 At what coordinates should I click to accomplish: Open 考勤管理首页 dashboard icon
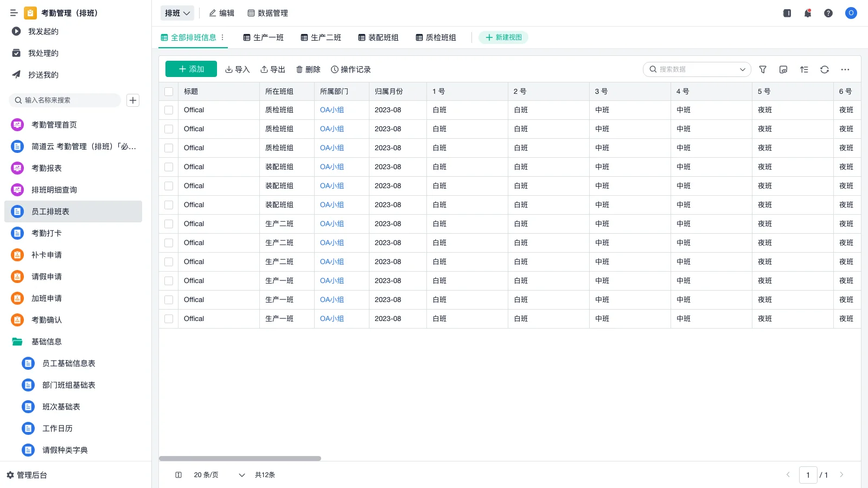pos(17,125)
